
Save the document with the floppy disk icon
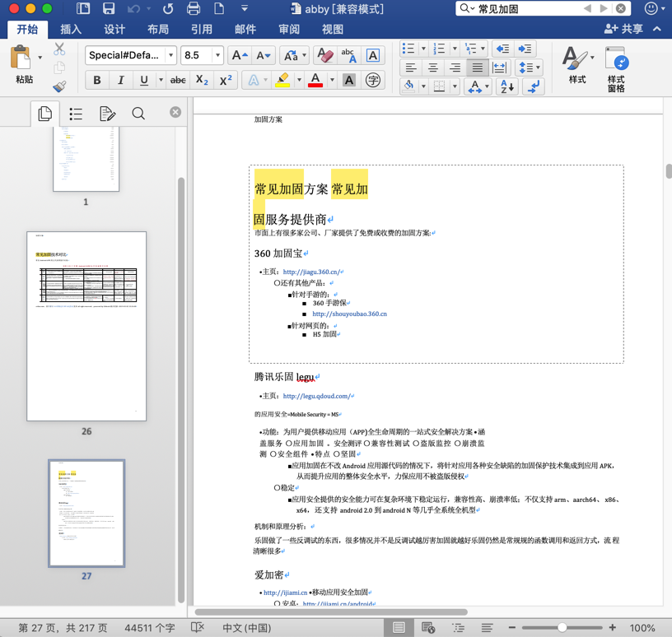[x=109, y=8]
